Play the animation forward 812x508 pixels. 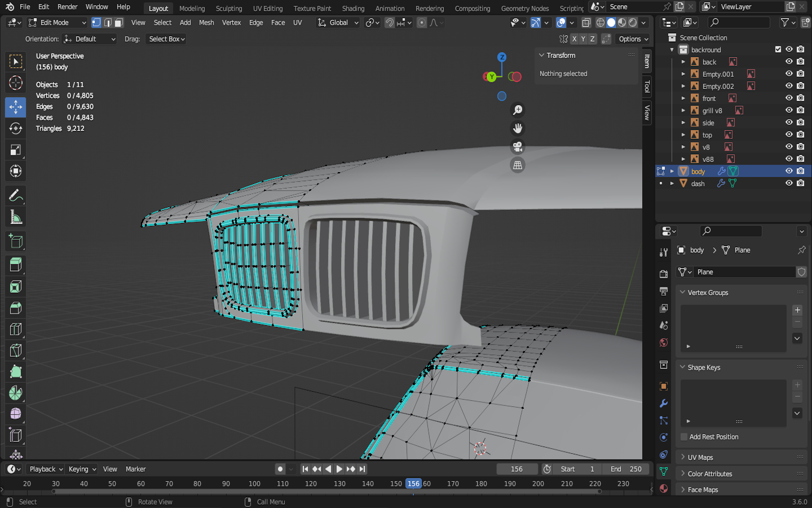(339, 469)
